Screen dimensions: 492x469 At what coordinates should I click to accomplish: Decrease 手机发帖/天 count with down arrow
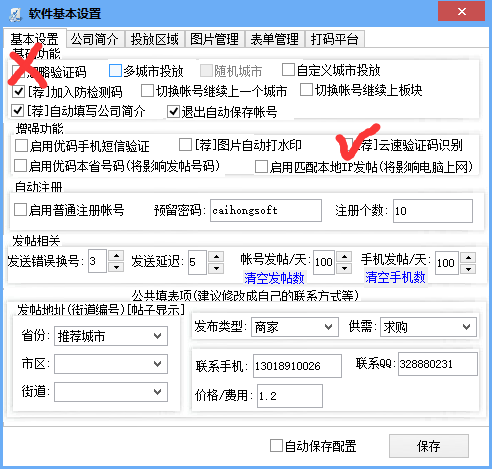[x=469, y=269]
